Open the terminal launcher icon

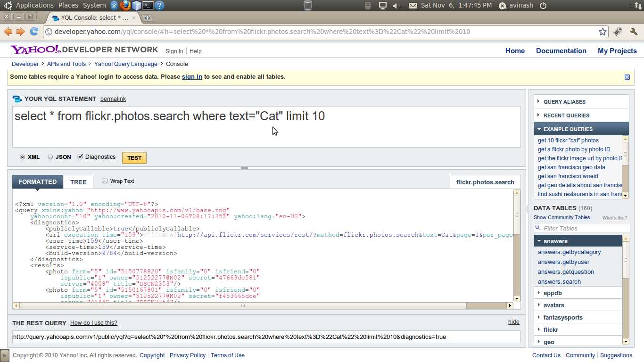coord(148,6)
